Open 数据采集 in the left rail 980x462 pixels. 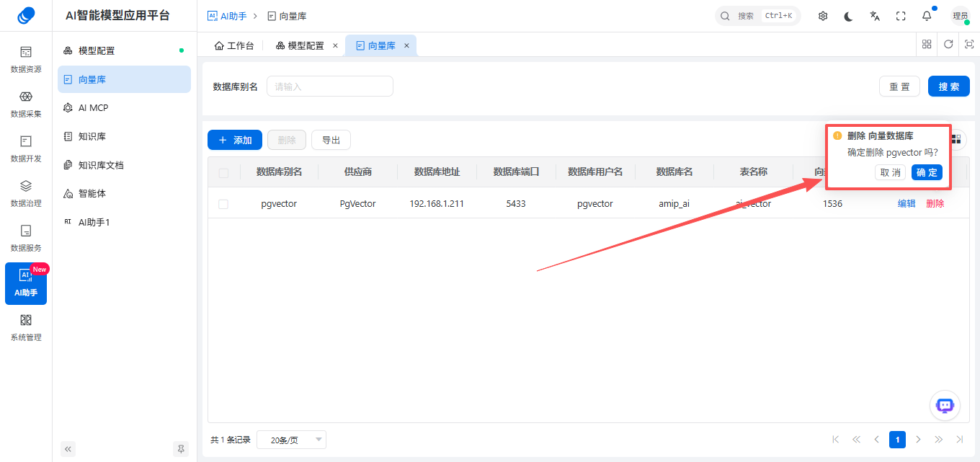pos(26,105)
